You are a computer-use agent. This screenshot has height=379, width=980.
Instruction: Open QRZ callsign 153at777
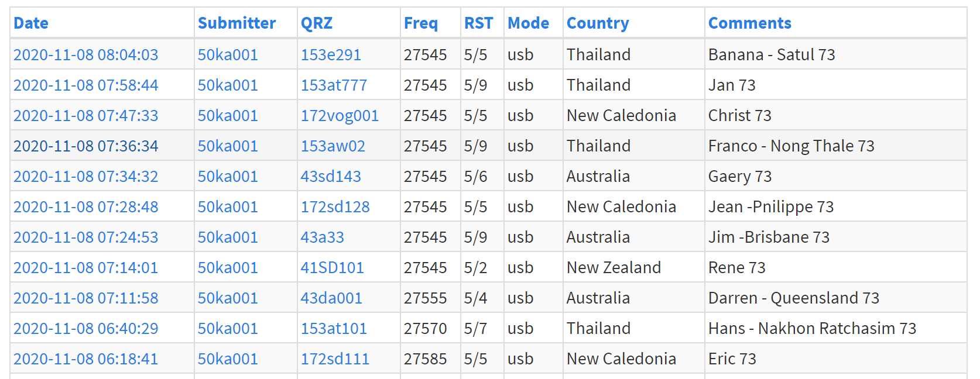point(334,85)
